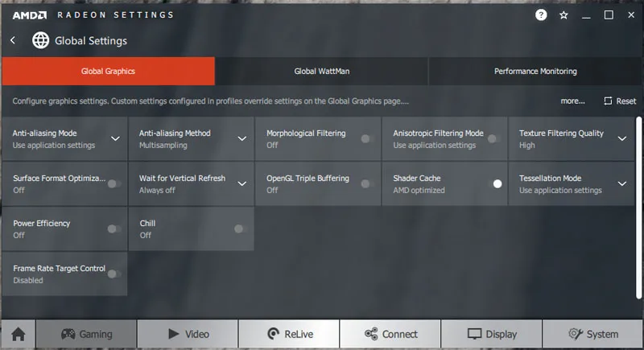The height and width of the screenshot is (350, 644).
Task: Expand Anti-aliasing Method dropdown
Action: click(242, 138)
